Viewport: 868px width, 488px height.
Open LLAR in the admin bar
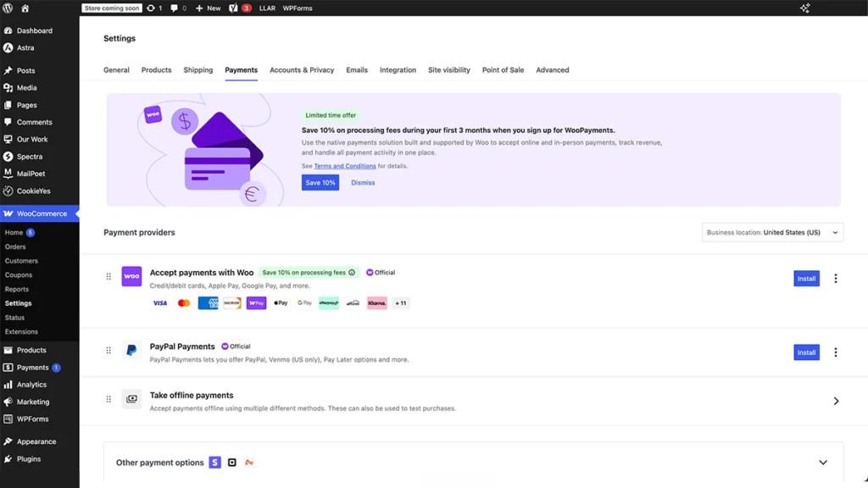[x=267, y=8]
